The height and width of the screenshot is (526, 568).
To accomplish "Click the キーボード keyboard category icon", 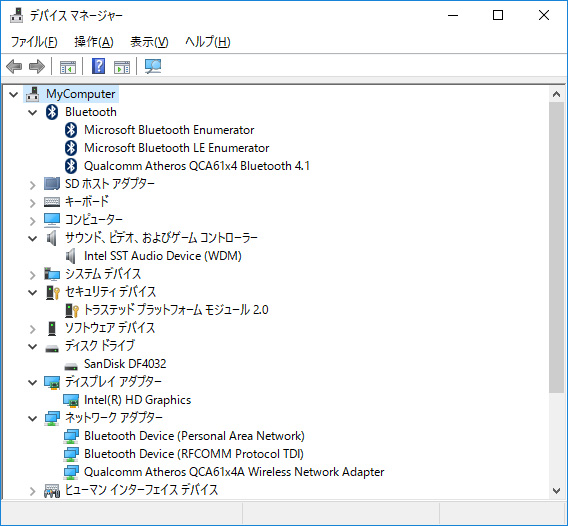I will tap(52, 202).
